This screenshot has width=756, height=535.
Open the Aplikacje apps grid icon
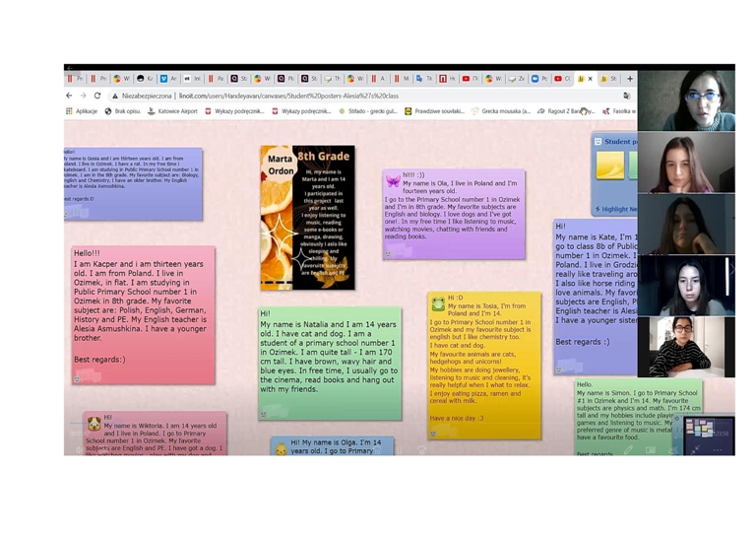pyautogui.click(x=69, y=111)
